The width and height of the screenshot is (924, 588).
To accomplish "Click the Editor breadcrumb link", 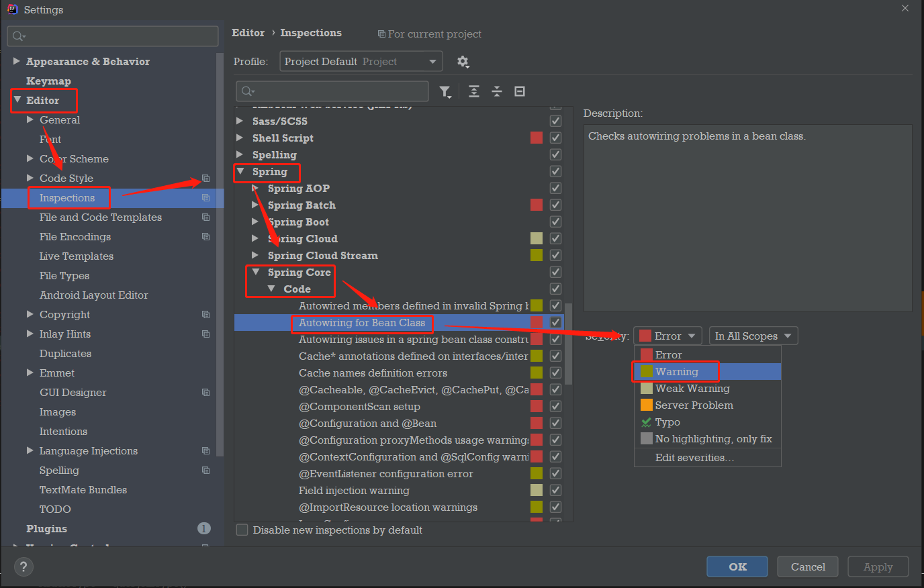I will [248, 33].
